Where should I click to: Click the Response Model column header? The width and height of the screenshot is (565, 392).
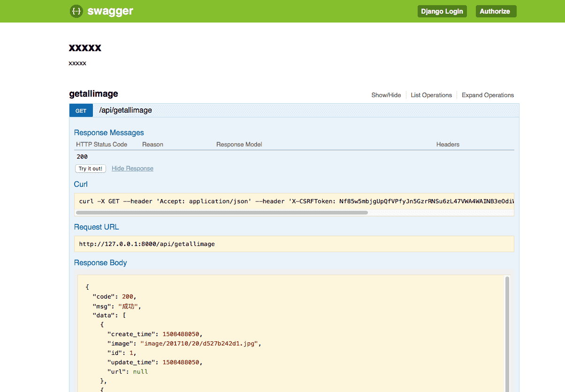(239, 145)
